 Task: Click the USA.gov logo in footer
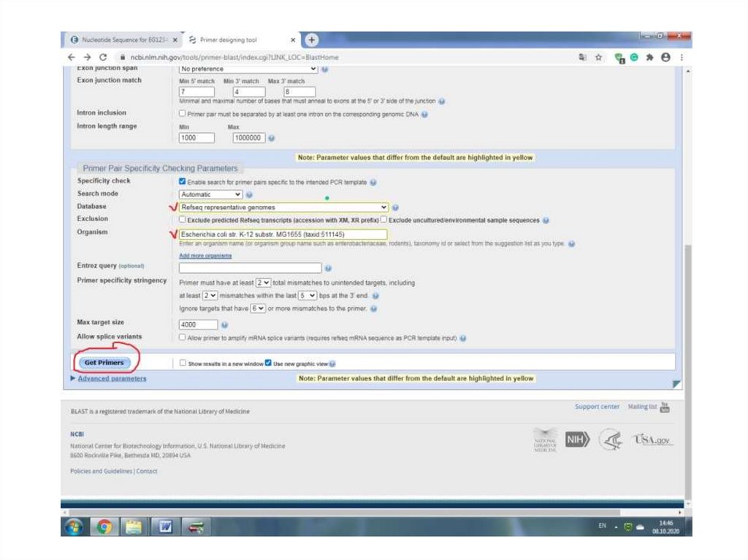(x=652, y=440)
